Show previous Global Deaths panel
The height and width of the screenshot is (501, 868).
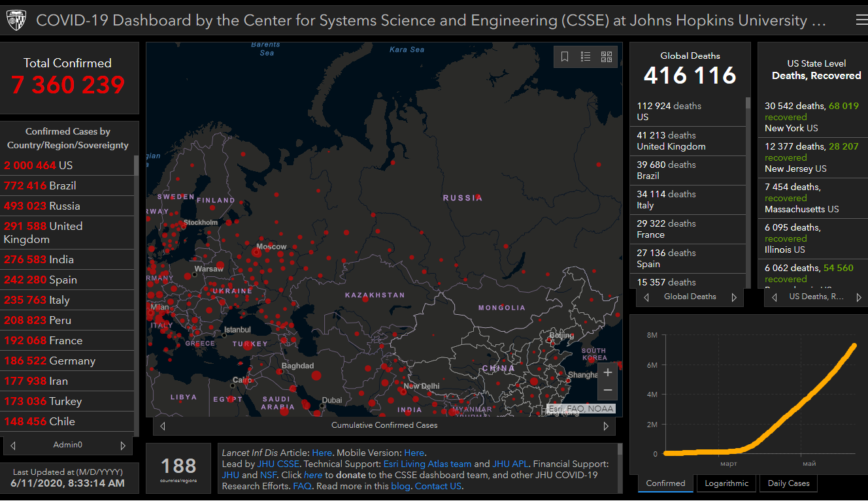click(646, 297)
